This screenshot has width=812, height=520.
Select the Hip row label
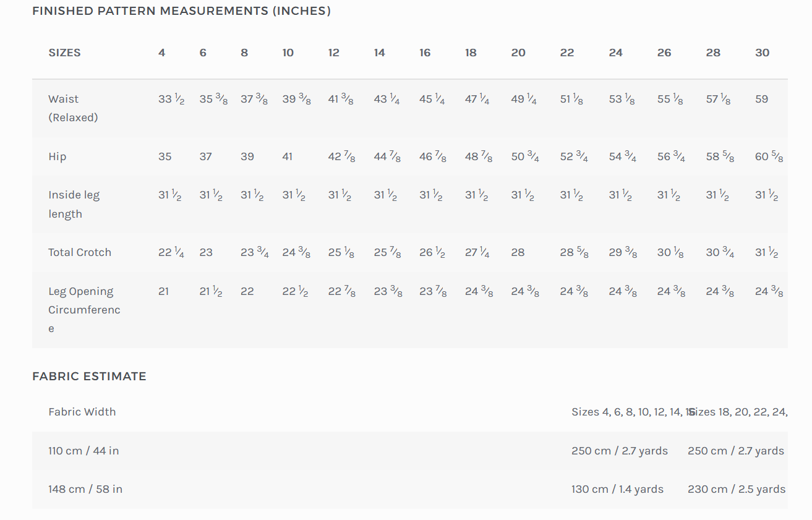(x=58, y=156)
